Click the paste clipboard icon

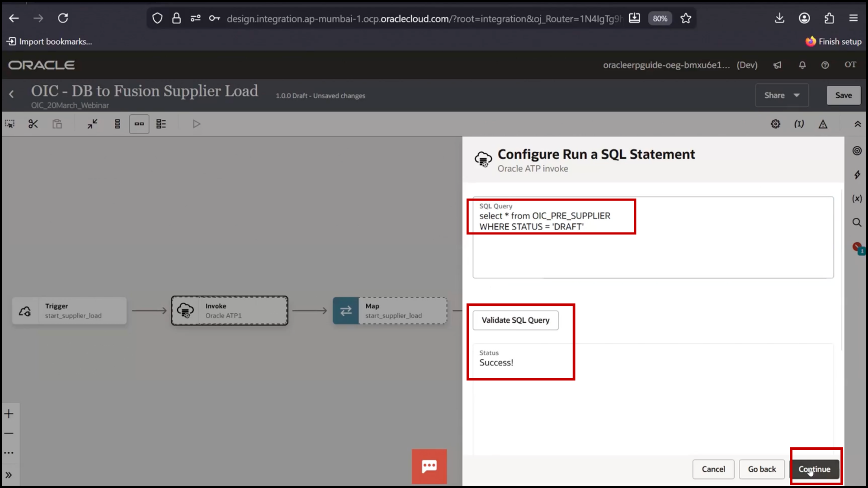(x=57, y=124)
